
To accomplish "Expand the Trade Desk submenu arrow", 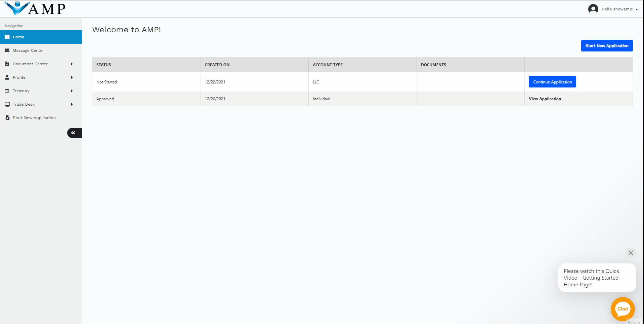I will pos(72,104).
